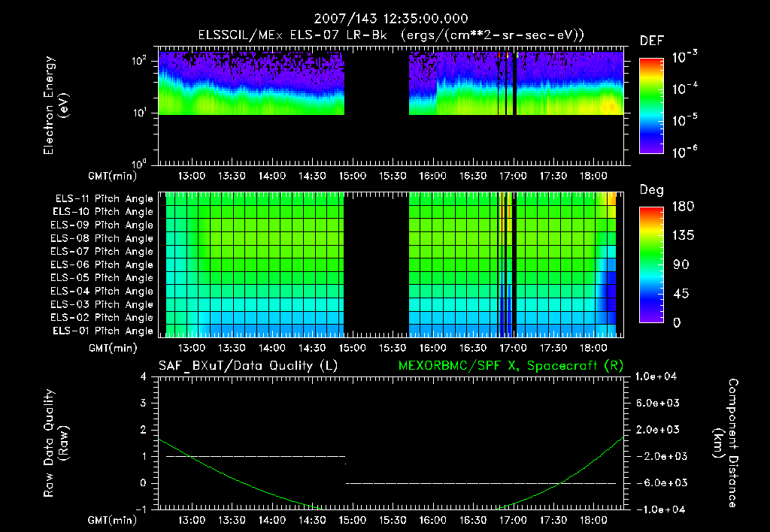Click the 4 tick on the data quality axis
This screenshot has height=532, width=770.
coord(144,376)
